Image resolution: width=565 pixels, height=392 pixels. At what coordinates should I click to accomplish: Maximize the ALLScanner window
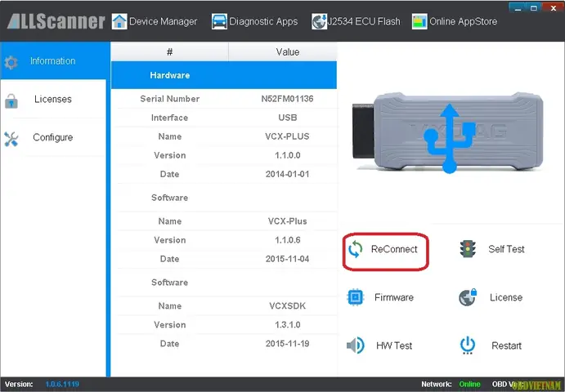[535, 7]
